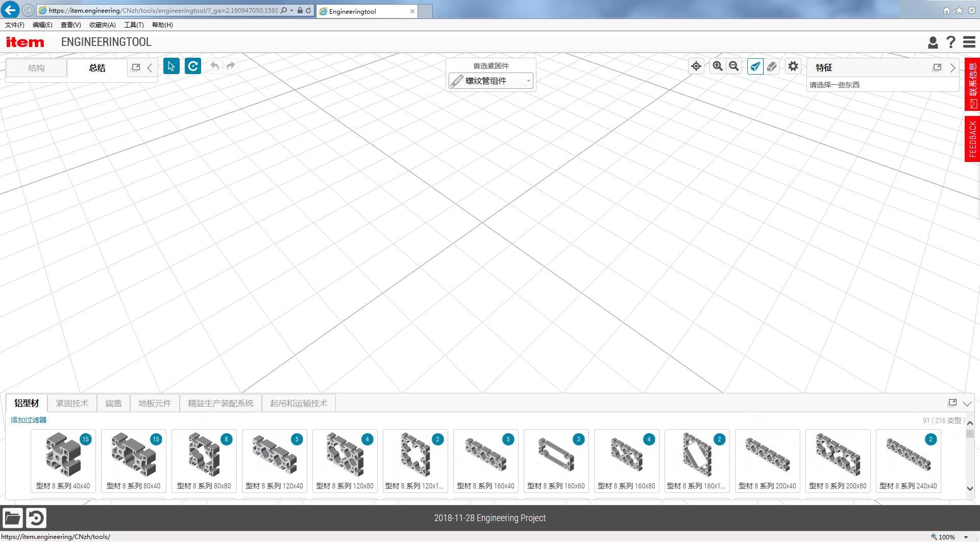Toggle the eraser mode button
980x542 pixels.
[772, 66]
